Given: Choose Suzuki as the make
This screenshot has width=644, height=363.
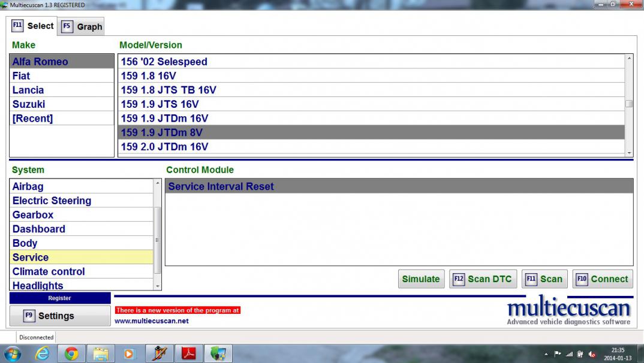Looking at the screenshot, I should coord(62,104).
